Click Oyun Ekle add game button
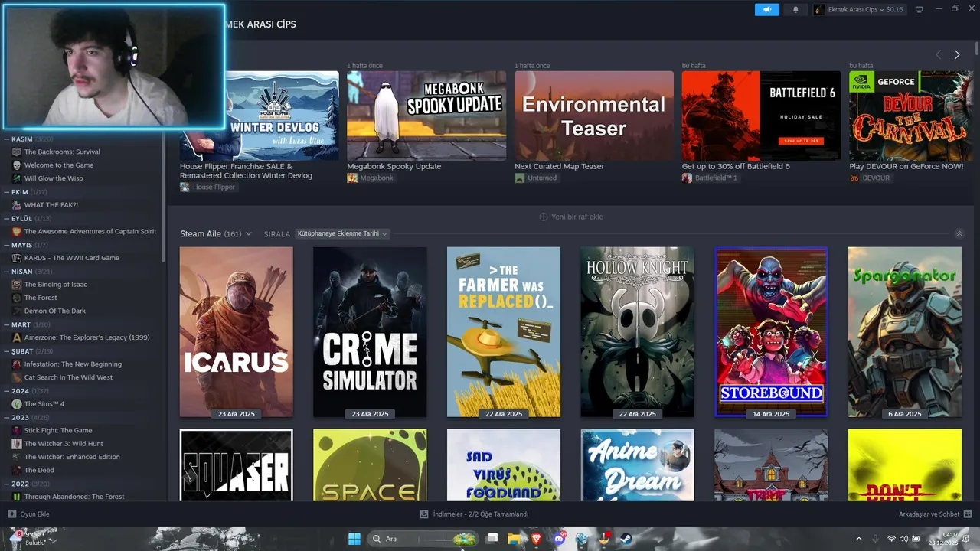 point(29,514)
